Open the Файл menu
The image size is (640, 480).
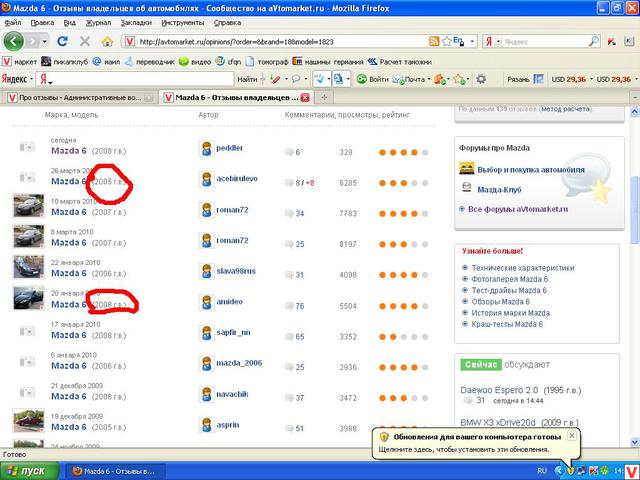click(x=13, y=23)
